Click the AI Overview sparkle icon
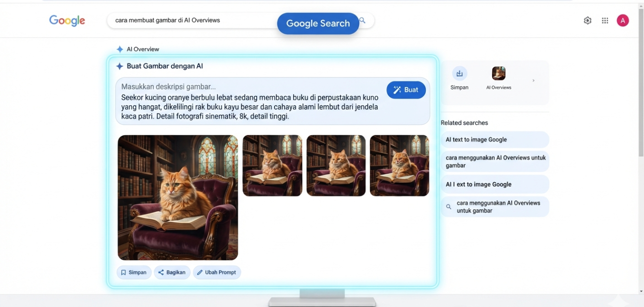 pos(120,49)
